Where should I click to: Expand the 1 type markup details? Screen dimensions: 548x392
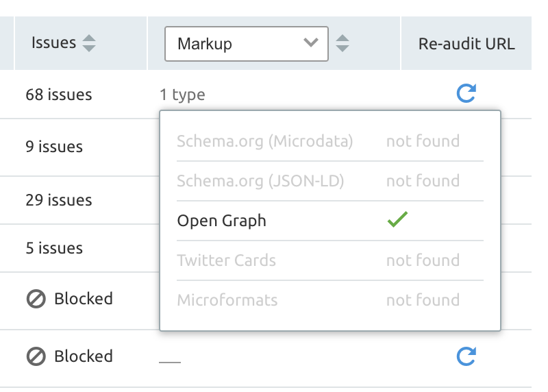182,95
